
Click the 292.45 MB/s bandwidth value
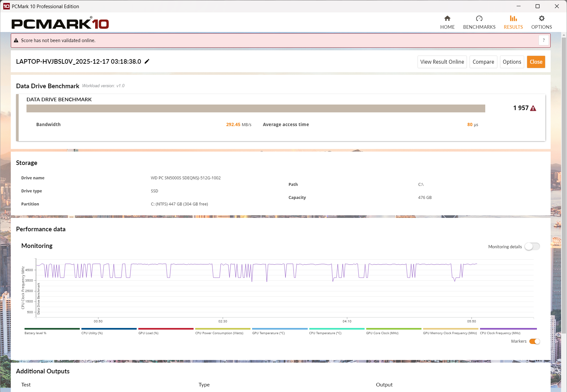tap(239, 124)
